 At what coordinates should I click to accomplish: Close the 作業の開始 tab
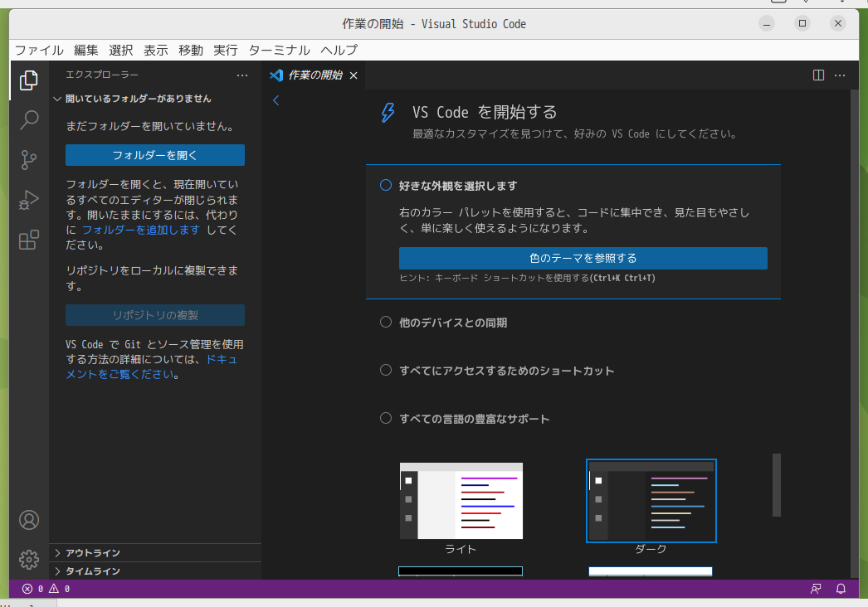354,75
